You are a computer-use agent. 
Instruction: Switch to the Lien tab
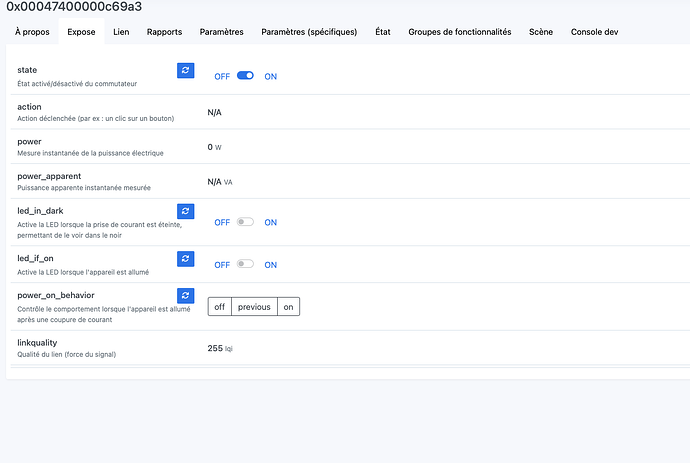[121, 32]
